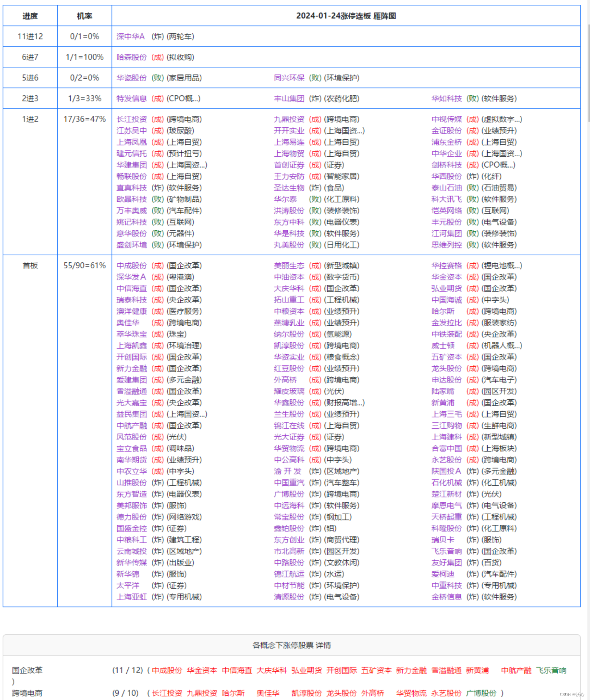Open the 宝立食品 stock link
This screenshot has height=700, width=590.
pyautogui.click(x=131, y=448)
